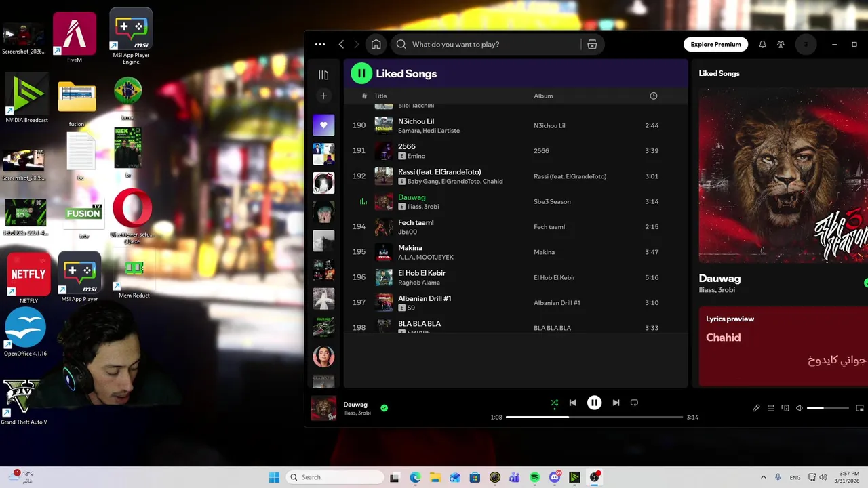Open the lyrics microphone icon
The width and height of the screenshot is (868, 488).
[x=756, y=408]
